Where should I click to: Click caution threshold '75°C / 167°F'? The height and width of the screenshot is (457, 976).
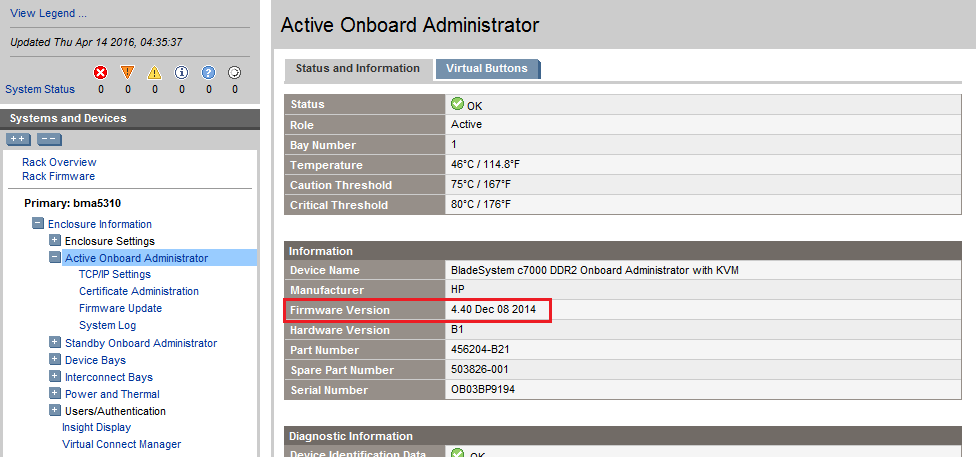click(482, 185)
